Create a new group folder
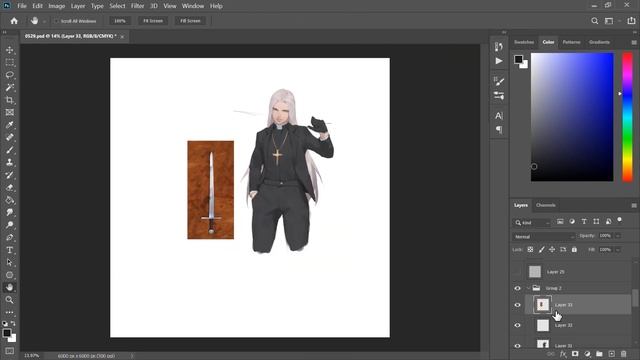The height and width of the screenshot is (360, 640). (x=599, y=354)
